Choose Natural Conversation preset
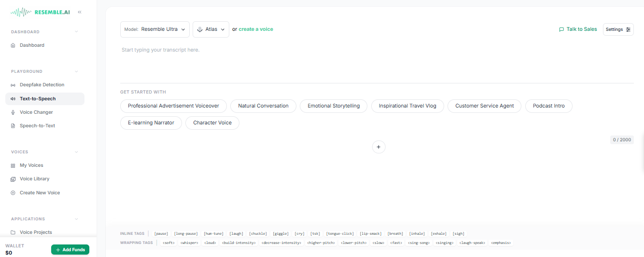 [x=263, y=106]
